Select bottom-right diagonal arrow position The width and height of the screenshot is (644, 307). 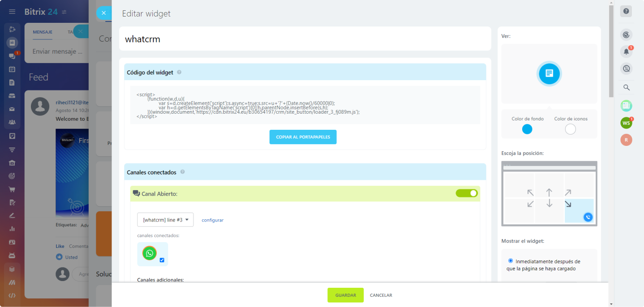point(568,204)
